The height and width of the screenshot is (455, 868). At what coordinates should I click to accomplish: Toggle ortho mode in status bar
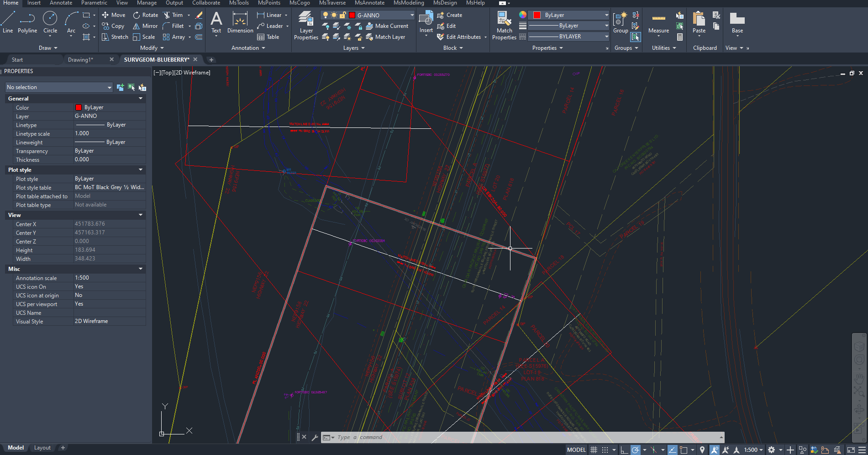click(x=624, y=450)
